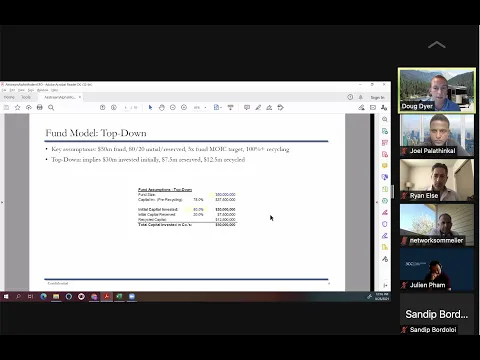Open Microsoft Edge from taskbar

click(43, 296)
